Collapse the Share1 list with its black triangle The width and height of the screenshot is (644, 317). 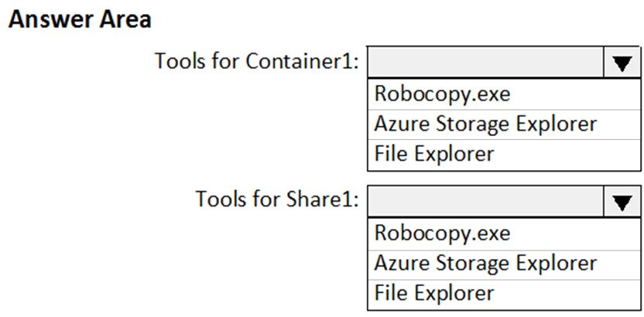pos(622,202)
